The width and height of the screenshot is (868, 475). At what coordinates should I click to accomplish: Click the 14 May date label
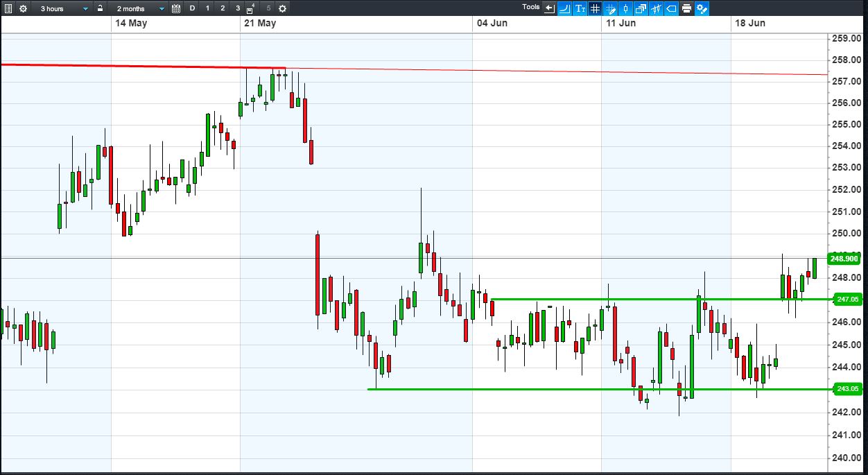coord(131,23)
